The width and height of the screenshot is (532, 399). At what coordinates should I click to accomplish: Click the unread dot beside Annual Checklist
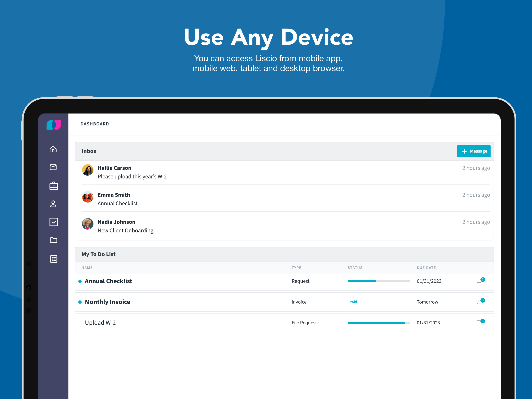[80, 281]
